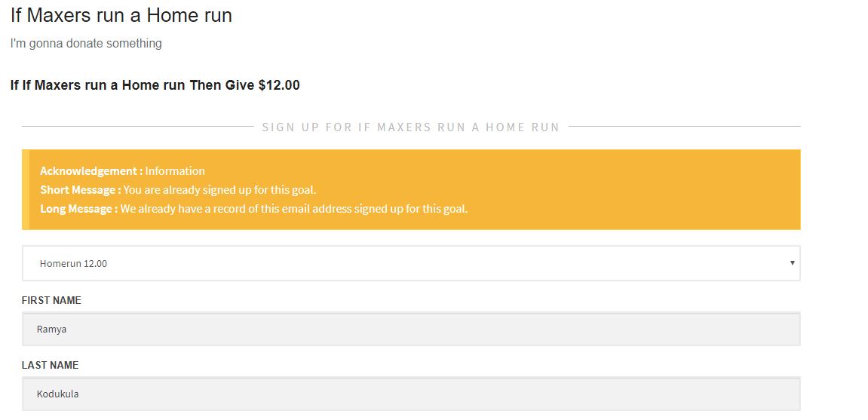Image resolution: width=868 pixels, height=420 pixels.
Task: Click the SIGN UP FOR IF MAXERS section header
Action: pyautogui.click(x=411, y=127)
